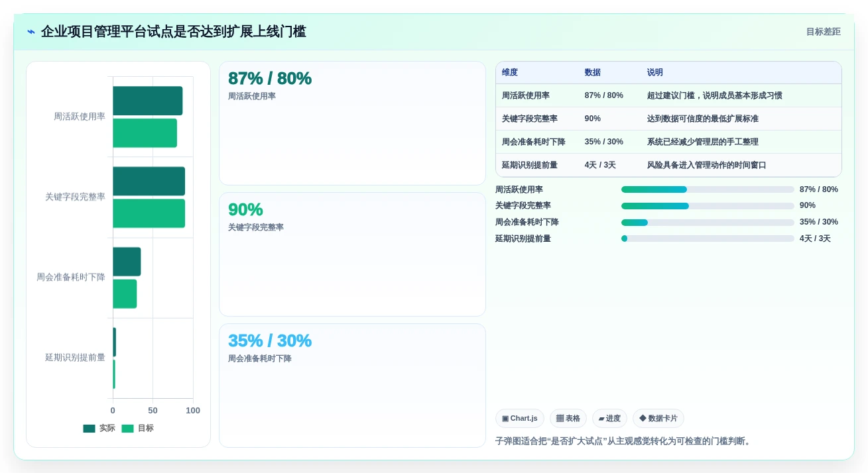
Task: Click the 数据 column header
Action: 593,73
